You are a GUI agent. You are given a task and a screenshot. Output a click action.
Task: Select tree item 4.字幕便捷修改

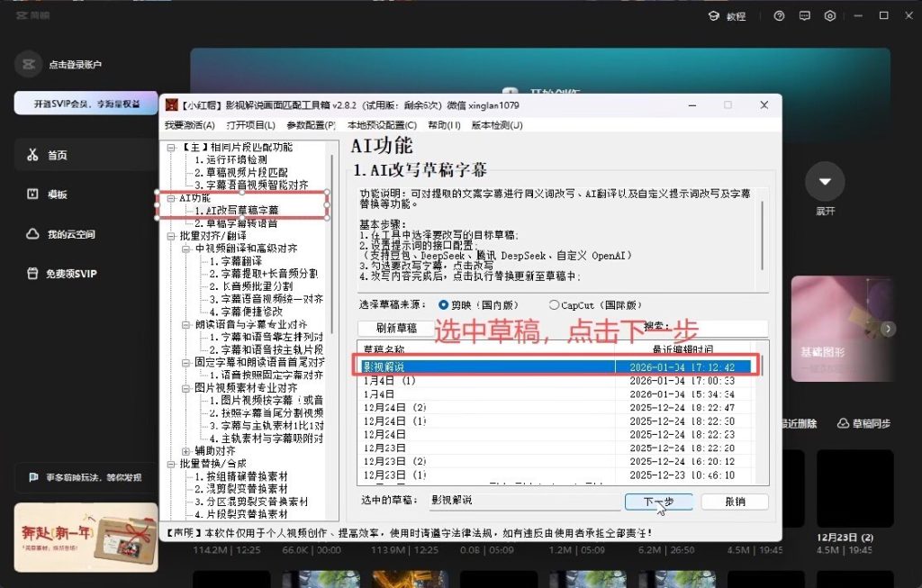(x=246, y=312)
